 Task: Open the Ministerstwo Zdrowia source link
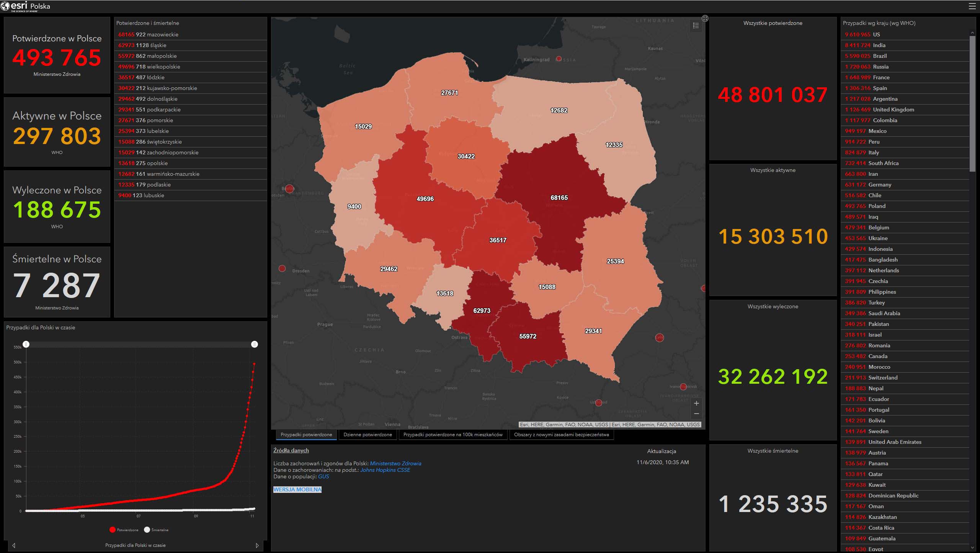coord(395,463)
